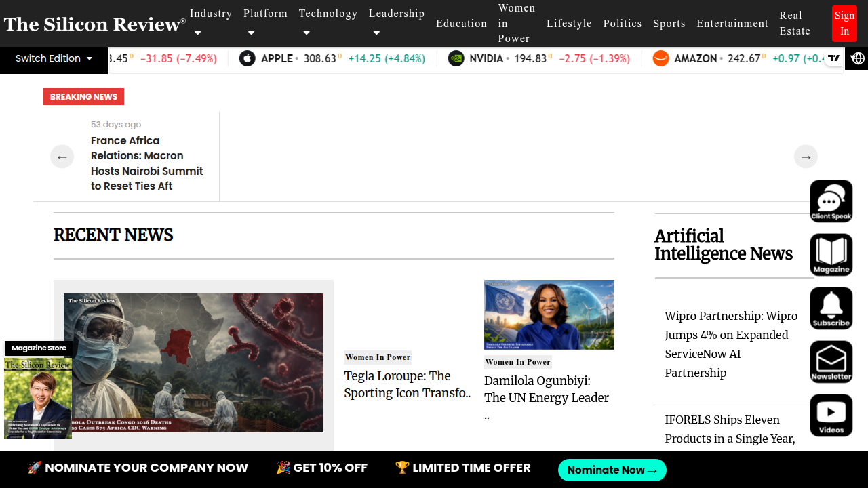
Task: Click the RECENT NEWS heading
Action: pos(113,235)
